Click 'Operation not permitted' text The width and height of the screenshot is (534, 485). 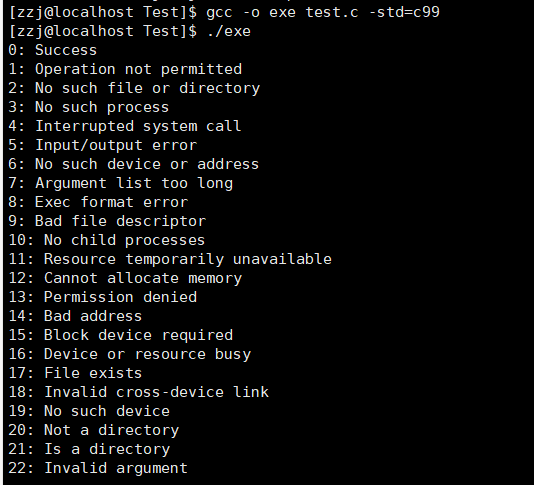(139, 69)
